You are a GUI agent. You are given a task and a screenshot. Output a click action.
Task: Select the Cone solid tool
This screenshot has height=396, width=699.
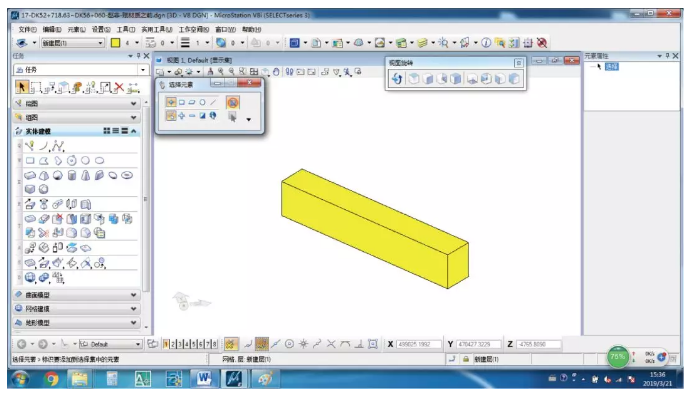pos(85,175)
